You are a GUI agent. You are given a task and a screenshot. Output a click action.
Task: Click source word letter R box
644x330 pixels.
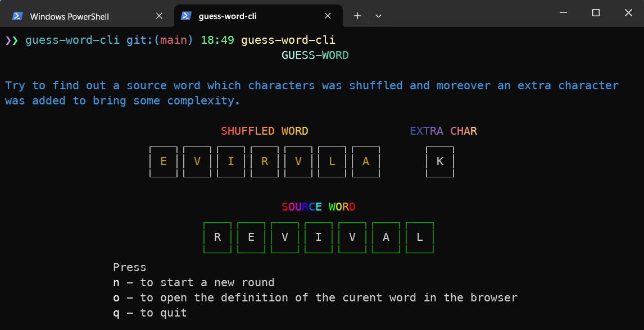coord(217,237)
